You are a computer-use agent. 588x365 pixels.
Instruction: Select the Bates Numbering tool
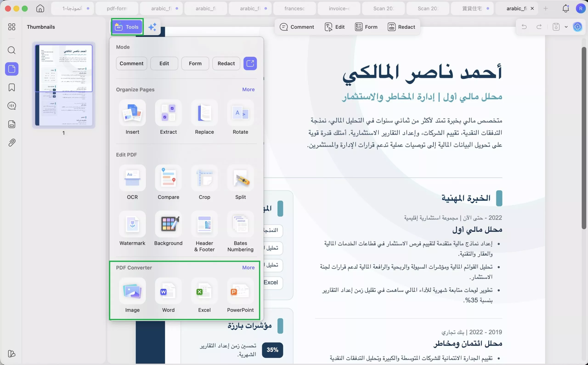click(x=240, y=231)
